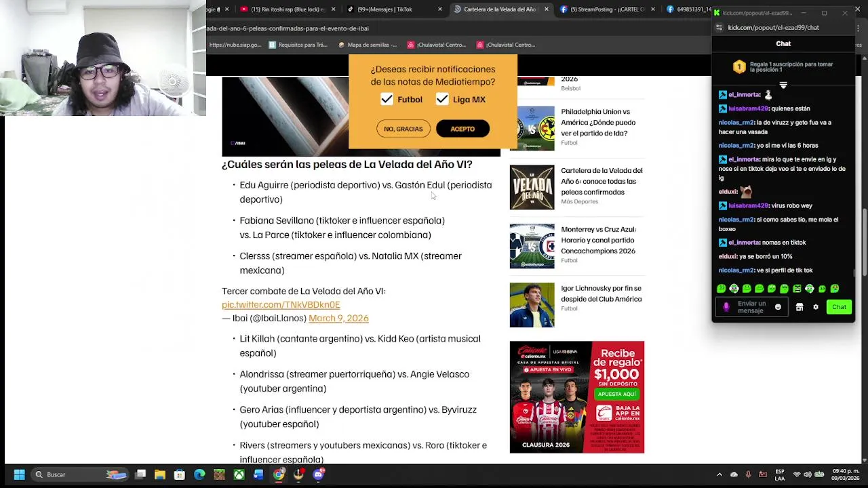This screenshot has width=868, height=488.
Task: Open Kick chat settings gear
Action: (816, 307)
